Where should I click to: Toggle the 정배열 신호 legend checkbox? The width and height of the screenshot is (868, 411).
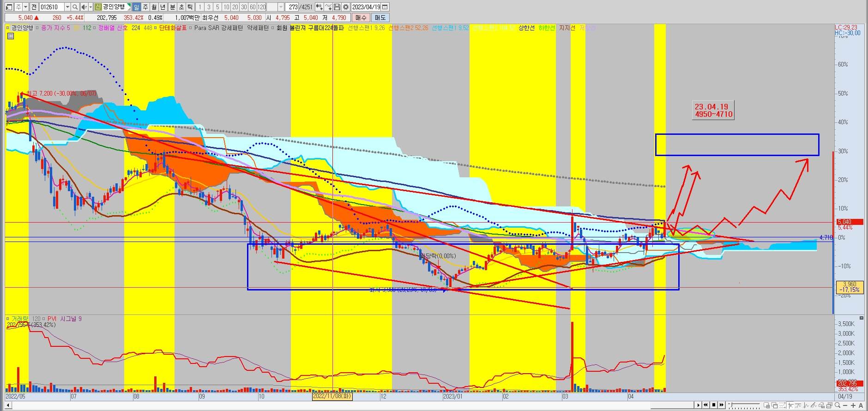[95, 28]
